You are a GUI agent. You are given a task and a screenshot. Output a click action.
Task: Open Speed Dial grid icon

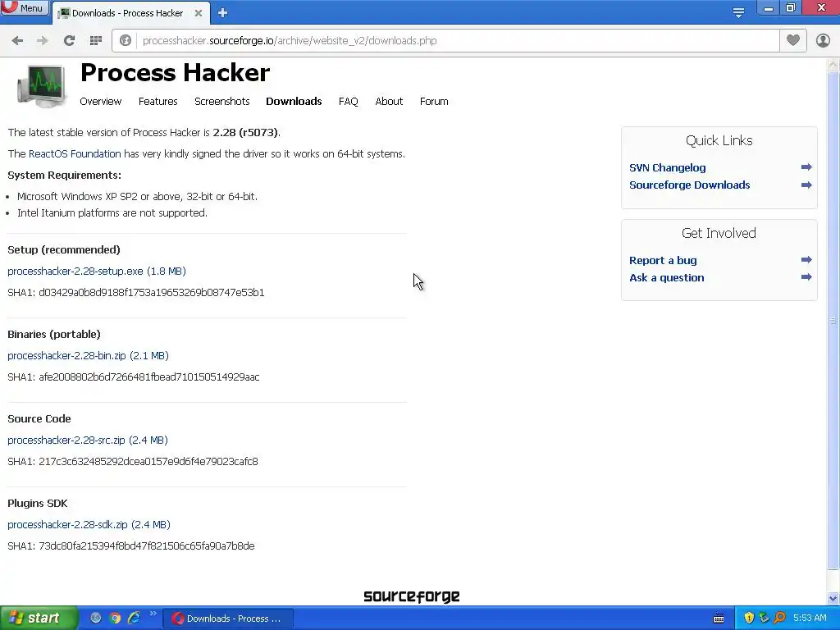(96, 41)
